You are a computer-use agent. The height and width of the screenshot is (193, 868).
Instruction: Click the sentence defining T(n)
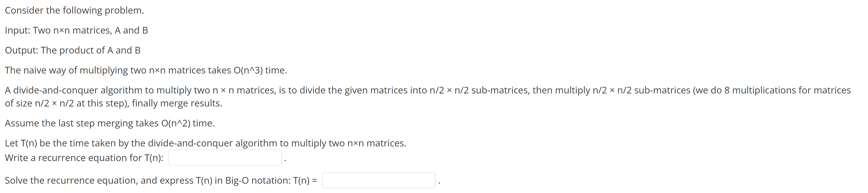tap(206, 143)
